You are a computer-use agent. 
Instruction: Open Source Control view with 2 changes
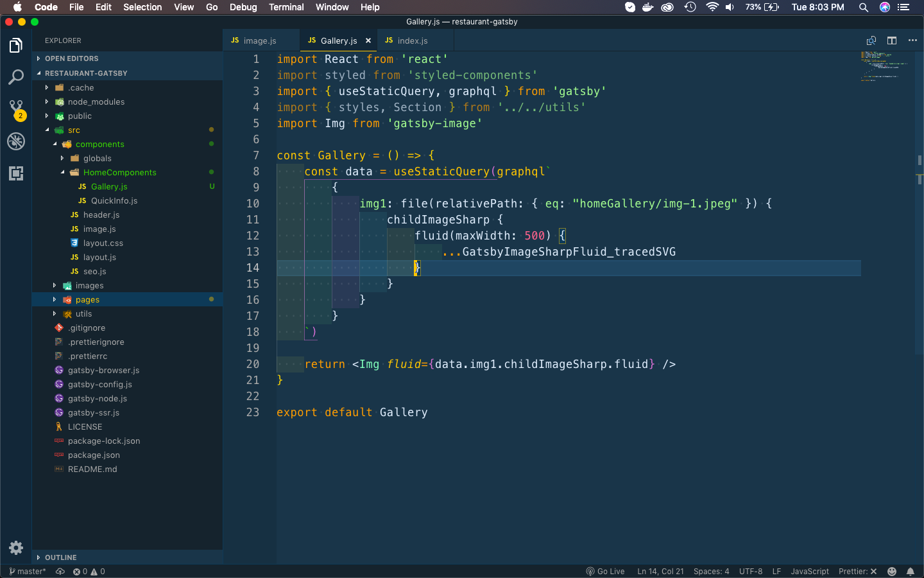(16, 109)
